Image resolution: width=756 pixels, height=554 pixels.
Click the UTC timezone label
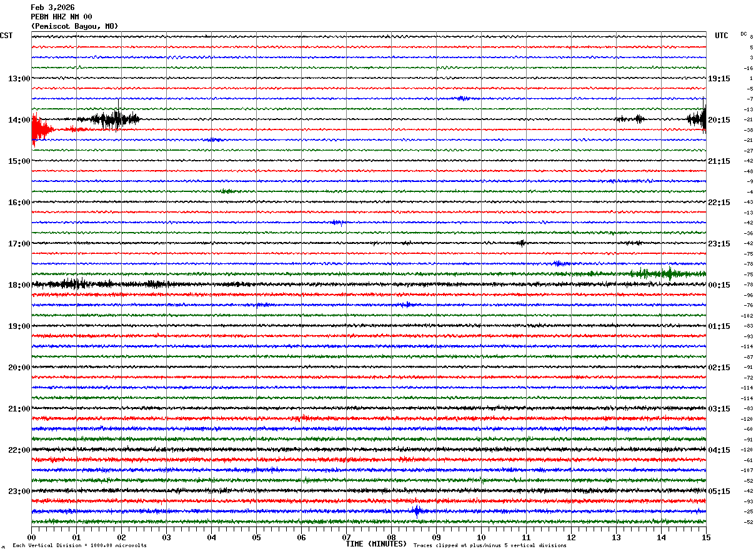722,36
